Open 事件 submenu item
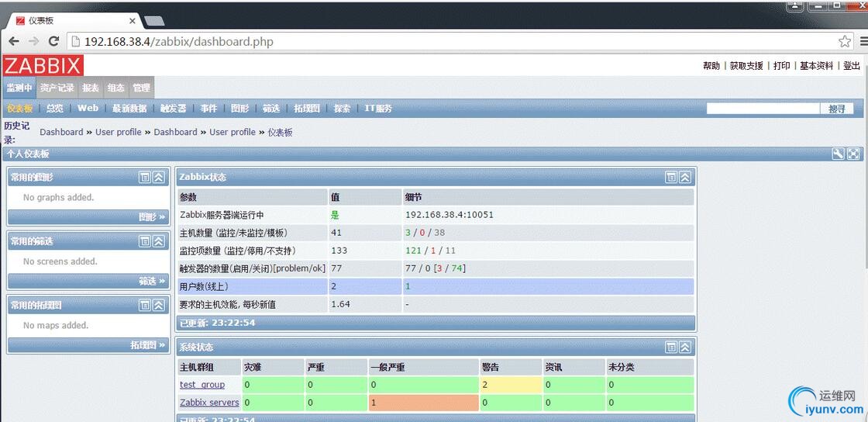The width and height of the screenshot is (868, 422). pos(208,109)
